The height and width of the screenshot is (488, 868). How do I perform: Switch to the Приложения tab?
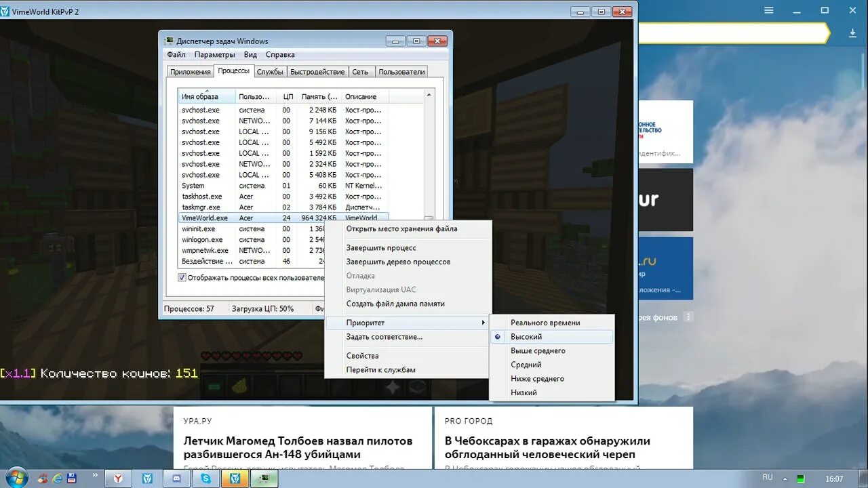191,72
